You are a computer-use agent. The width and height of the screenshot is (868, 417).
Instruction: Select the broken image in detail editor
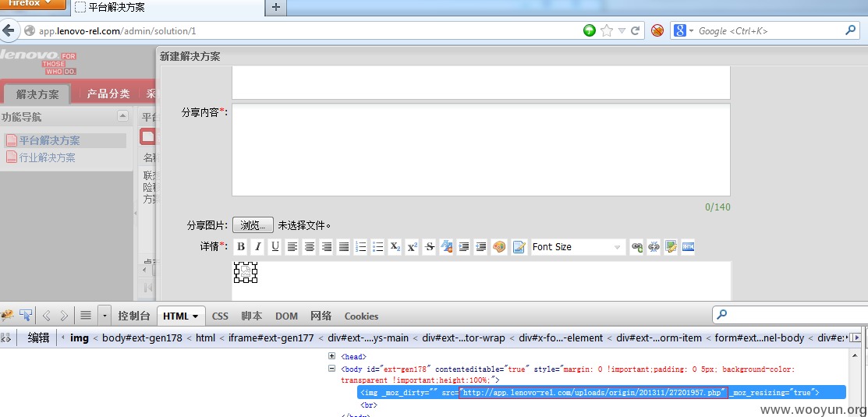tap(245, 271)
